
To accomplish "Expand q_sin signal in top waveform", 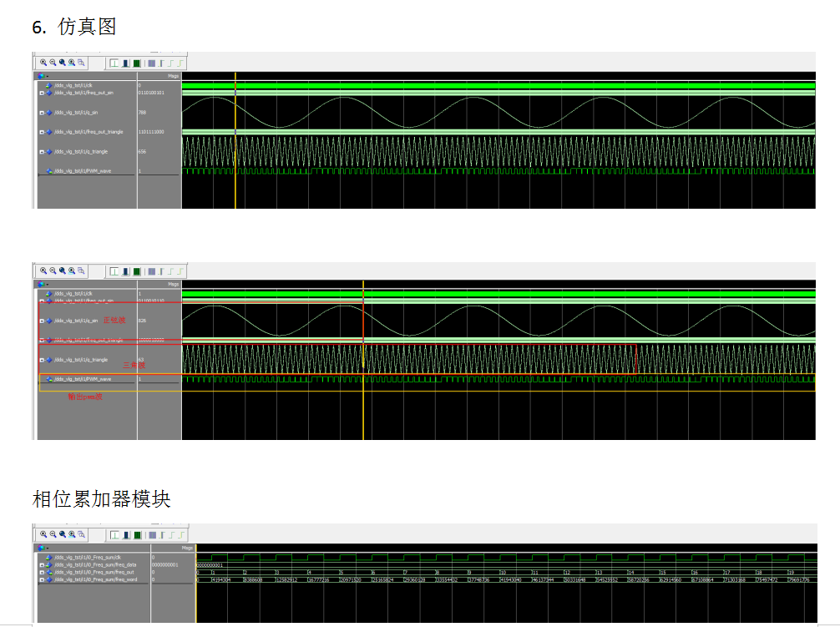I will [42, 112].
